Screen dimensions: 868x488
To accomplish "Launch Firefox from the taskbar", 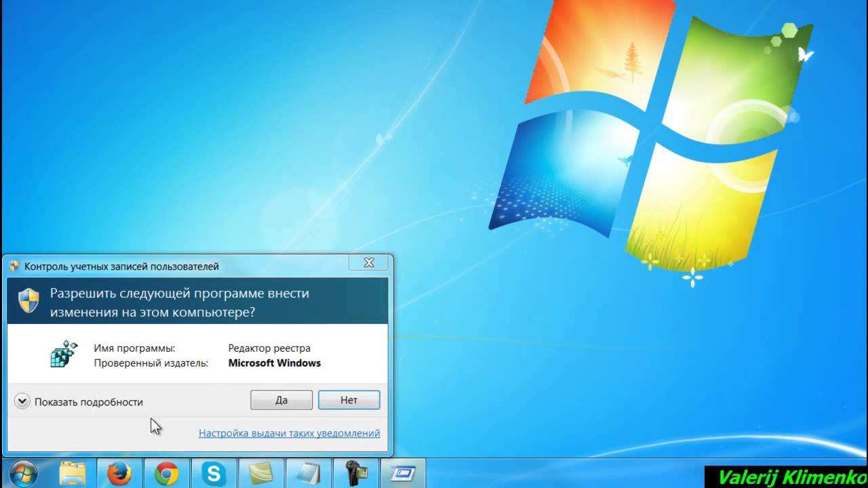I will coord(119,473).
